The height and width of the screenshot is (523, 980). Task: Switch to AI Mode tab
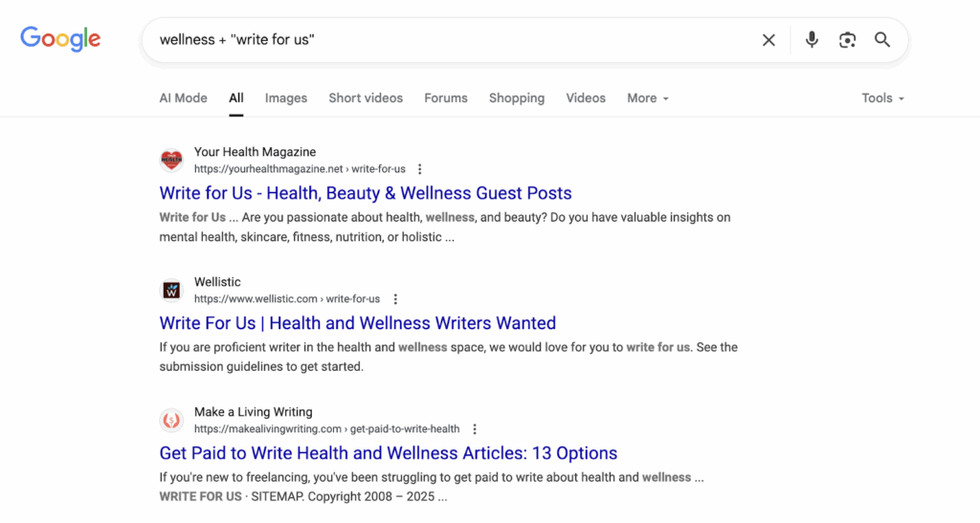click(183, 98)
